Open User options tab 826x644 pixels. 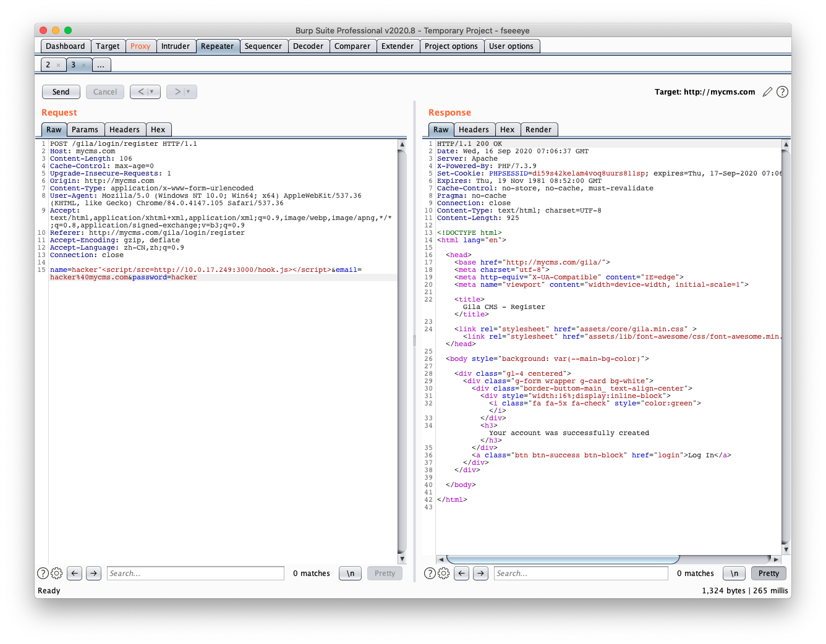coord(511,46)
